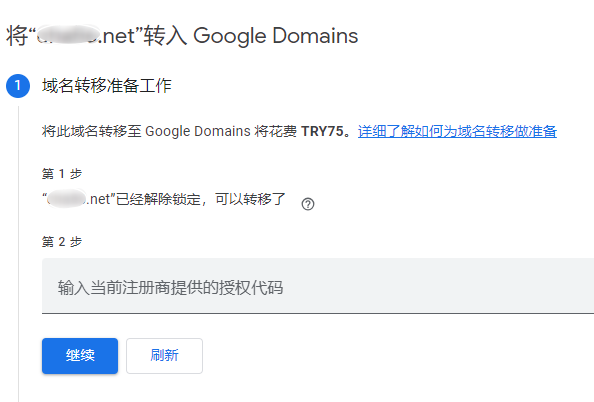
Task: Focus the 授权代码 input field
Action: coord(318,286)
